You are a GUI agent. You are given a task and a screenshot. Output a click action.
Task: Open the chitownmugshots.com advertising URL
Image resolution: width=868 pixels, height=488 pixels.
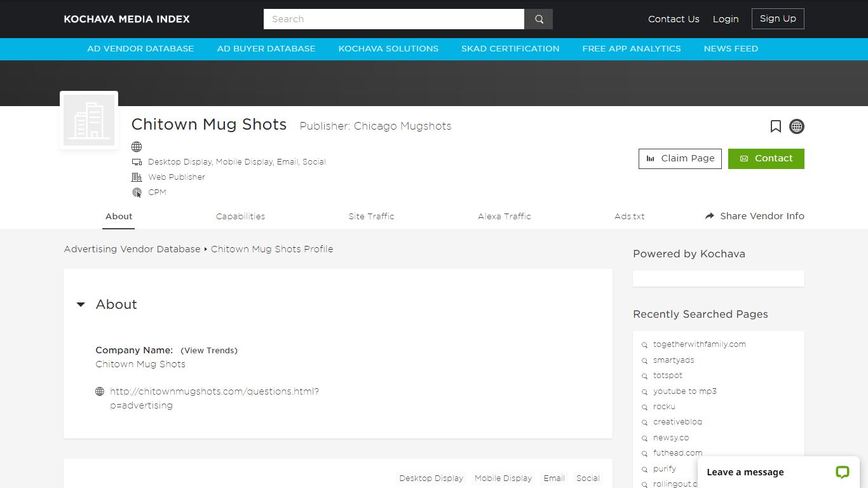(214, 398)
